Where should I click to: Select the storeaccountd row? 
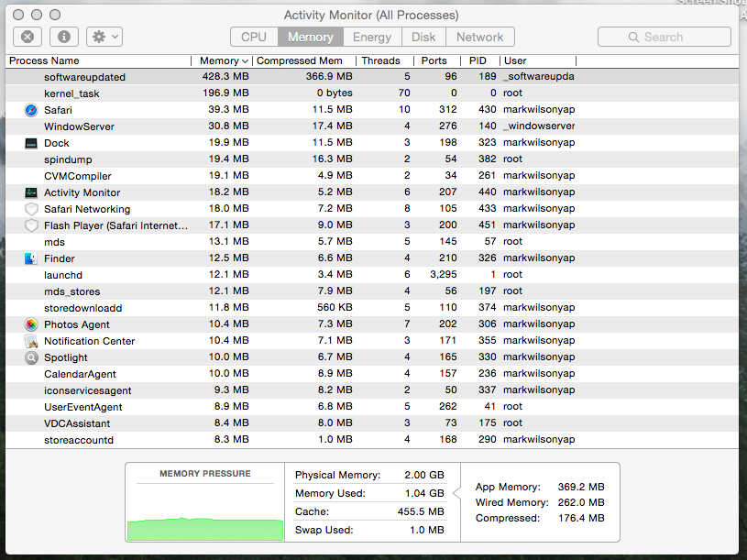372,440
